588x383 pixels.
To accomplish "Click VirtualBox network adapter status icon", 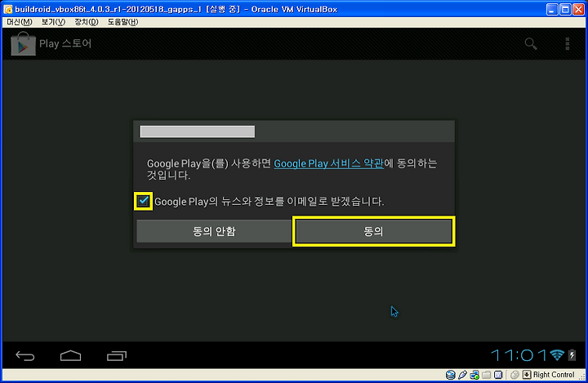I will pyautogui.click(x=474, y=375).
